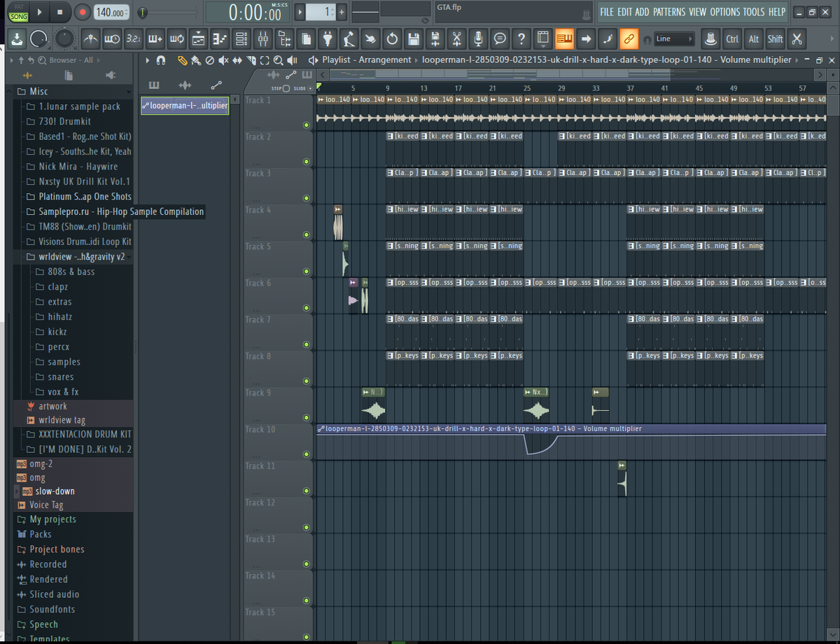
Task: Mute Track 10 with its green dot
Action: coord(307,454)
